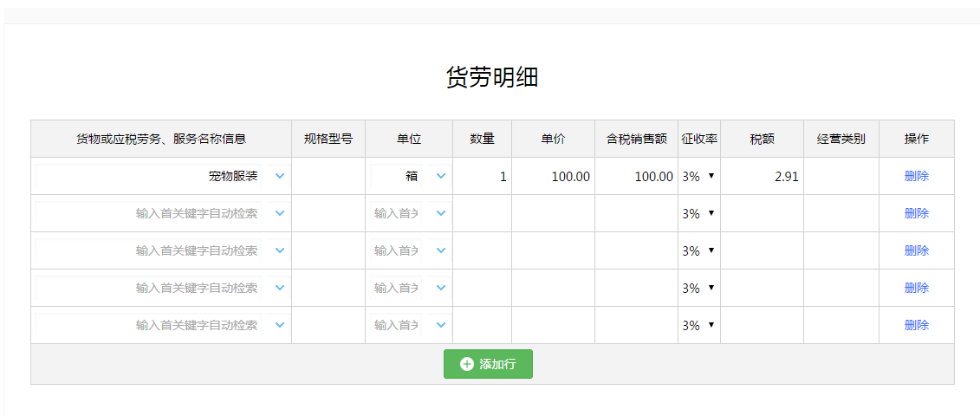Open the fifth row's goods name chevron

[x=280, y=325]
